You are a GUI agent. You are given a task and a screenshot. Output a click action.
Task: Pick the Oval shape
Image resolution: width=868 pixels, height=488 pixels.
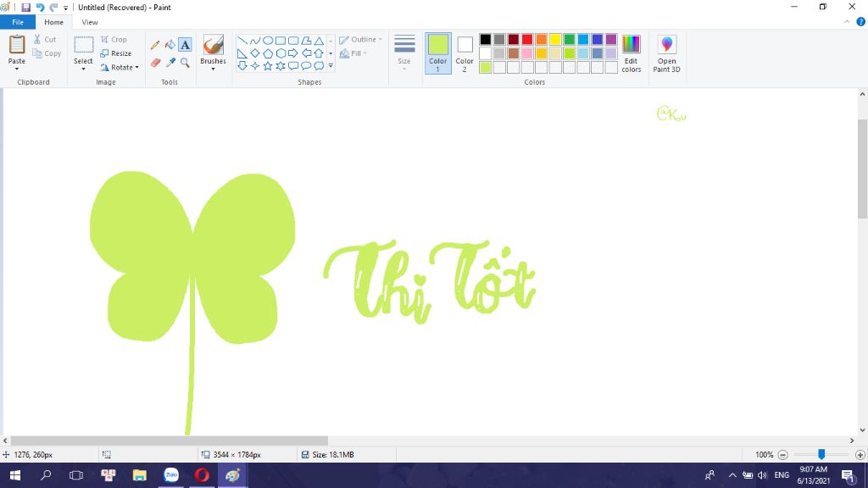coord(267,41)
